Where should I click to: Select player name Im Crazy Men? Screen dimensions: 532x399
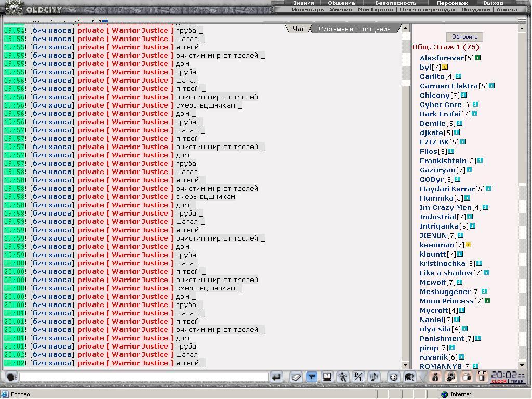[445, 207]
